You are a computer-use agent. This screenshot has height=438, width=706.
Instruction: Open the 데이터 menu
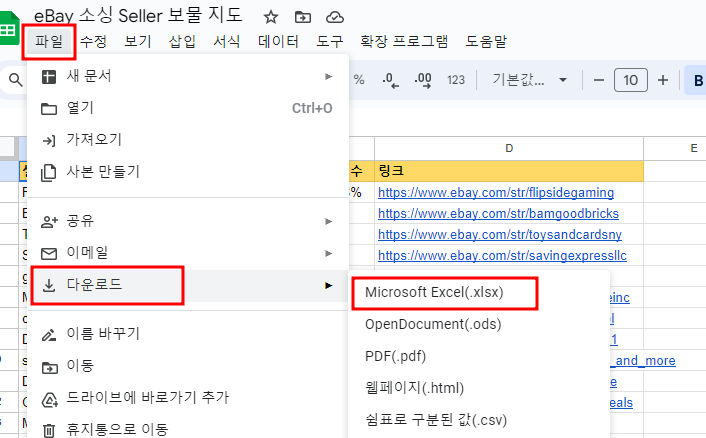(x=278, y=41)
